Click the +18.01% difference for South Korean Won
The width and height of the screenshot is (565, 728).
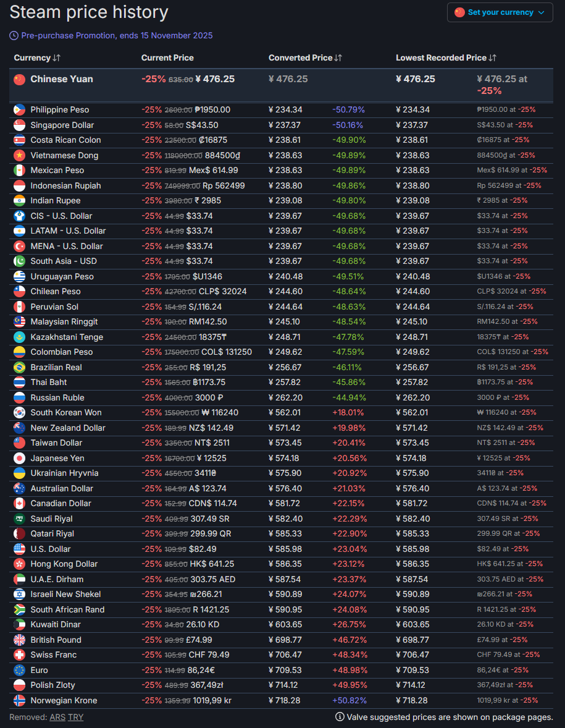348,412
